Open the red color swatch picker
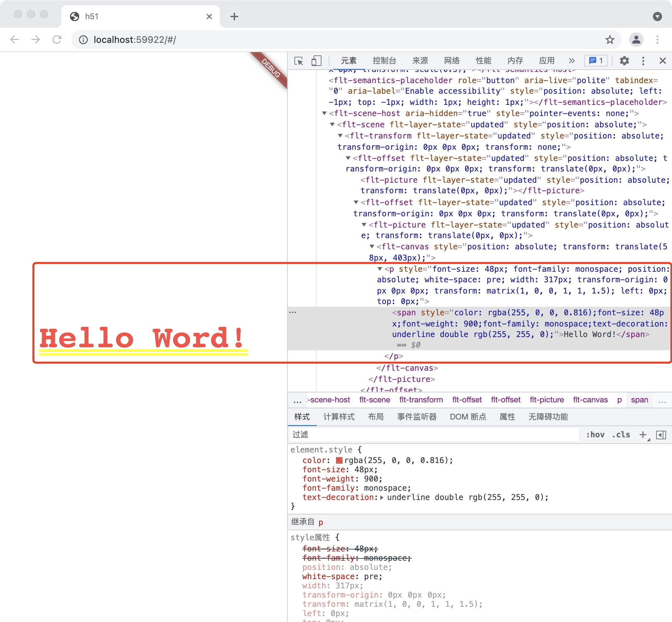This screenshot has height=622, width=672. [x=339, y=460]
